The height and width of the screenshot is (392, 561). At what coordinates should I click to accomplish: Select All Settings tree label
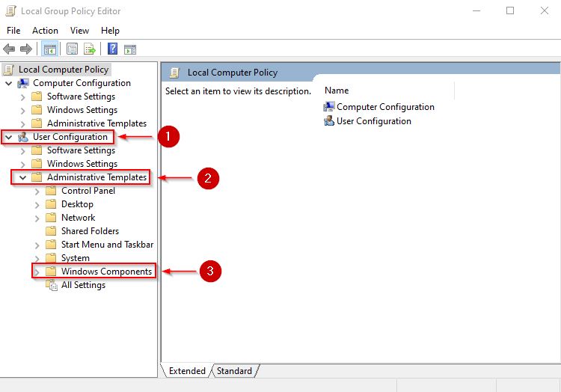[83, 285]
